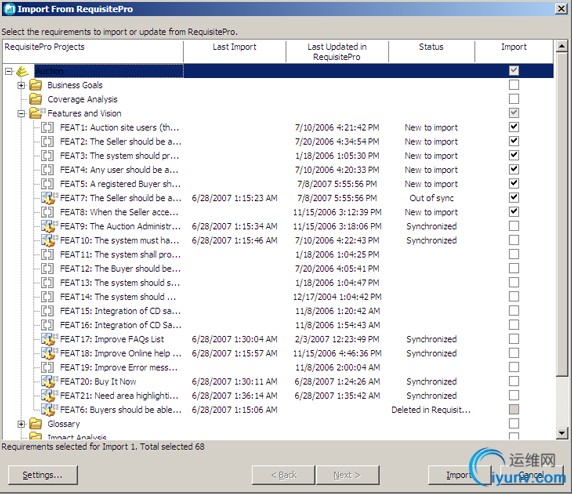
Task: Click the Out of sync status text
Action: point(432,198)
